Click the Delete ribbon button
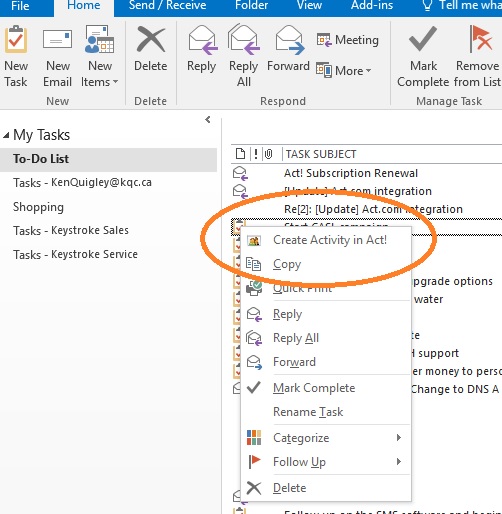This screenshot has height=514, width=502. (x=151, y=49)
